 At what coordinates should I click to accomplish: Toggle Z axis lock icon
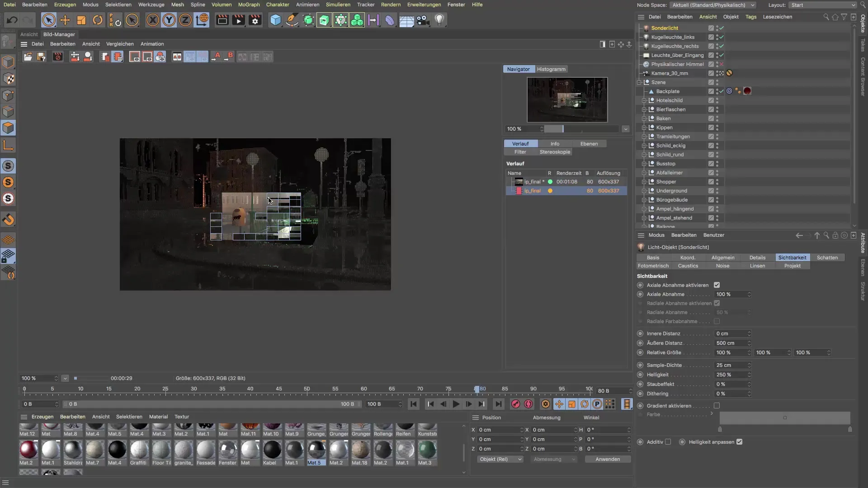185,20
